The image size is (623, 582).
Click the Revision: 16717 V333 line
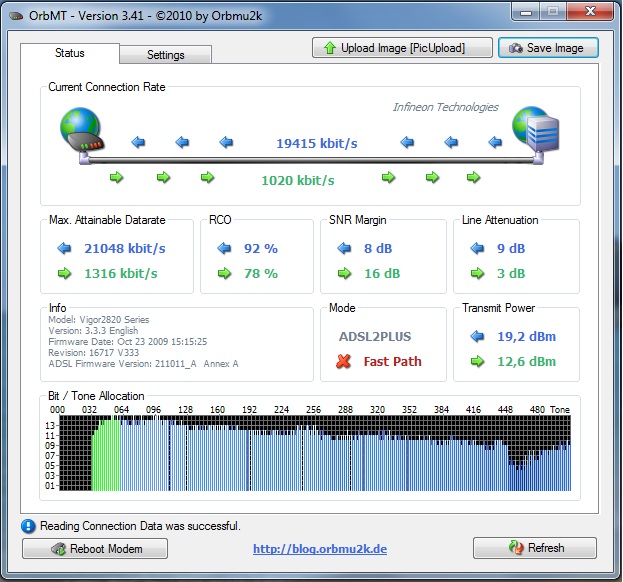coord(93,352)
